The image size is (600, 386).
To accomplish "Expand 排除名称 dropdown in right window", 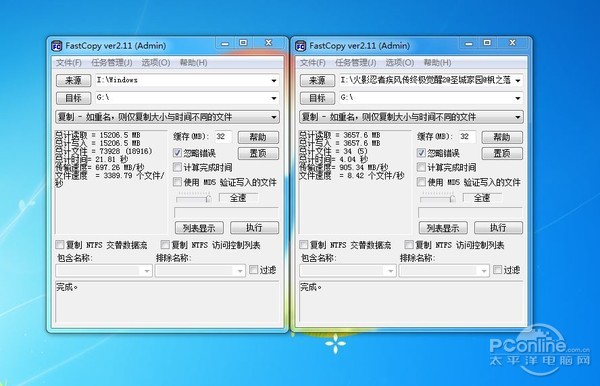I will click(483, 271).
